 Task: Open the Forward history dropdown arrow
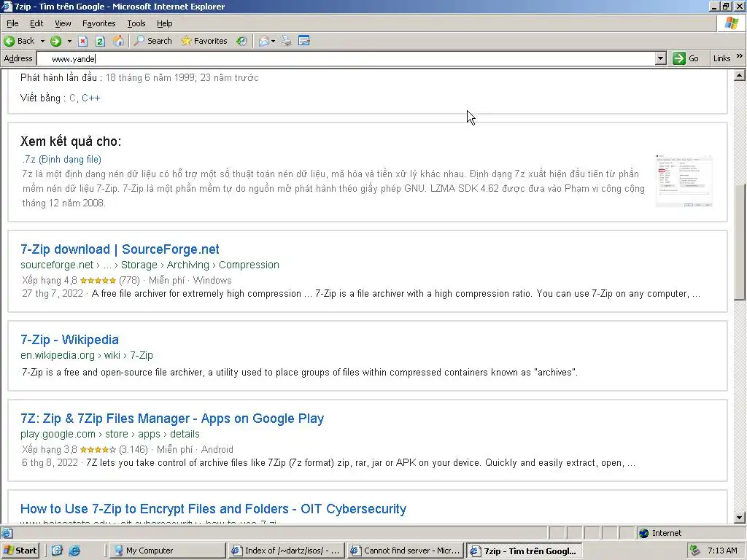tap(69, 41)
